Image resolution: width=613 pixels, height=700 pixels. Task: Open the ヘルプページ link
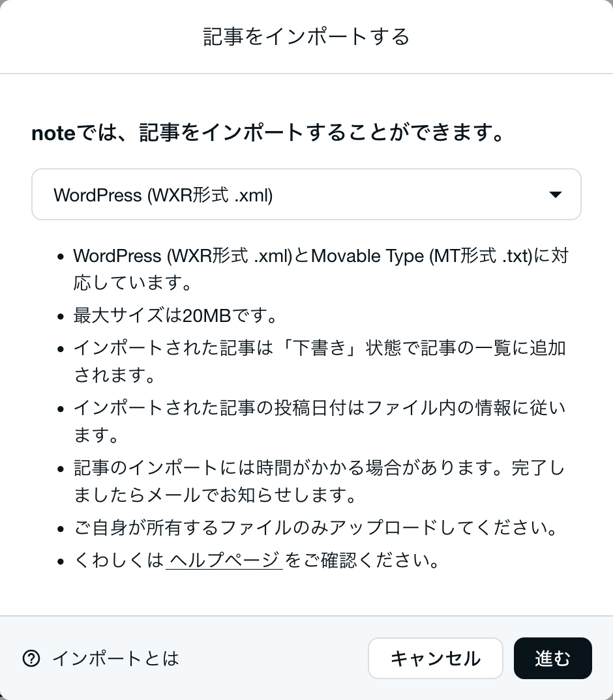point(224,560)
